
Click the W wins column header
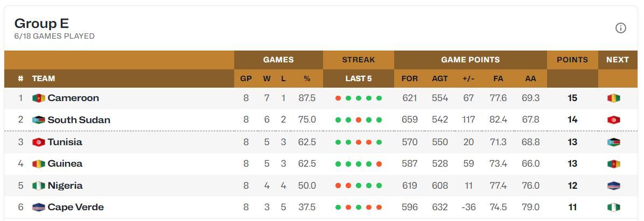pyautogui.click(x=267, y=79)
